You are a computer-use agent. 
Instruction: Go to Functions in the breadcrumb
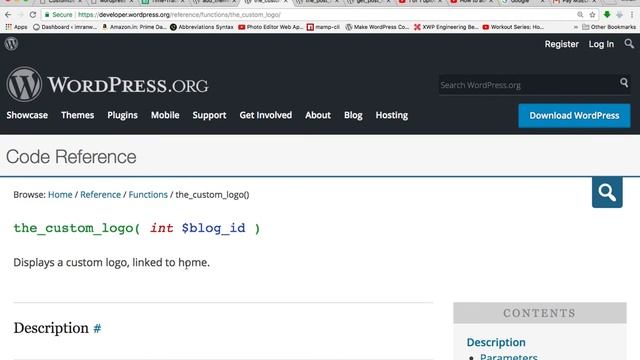[148, 195]
